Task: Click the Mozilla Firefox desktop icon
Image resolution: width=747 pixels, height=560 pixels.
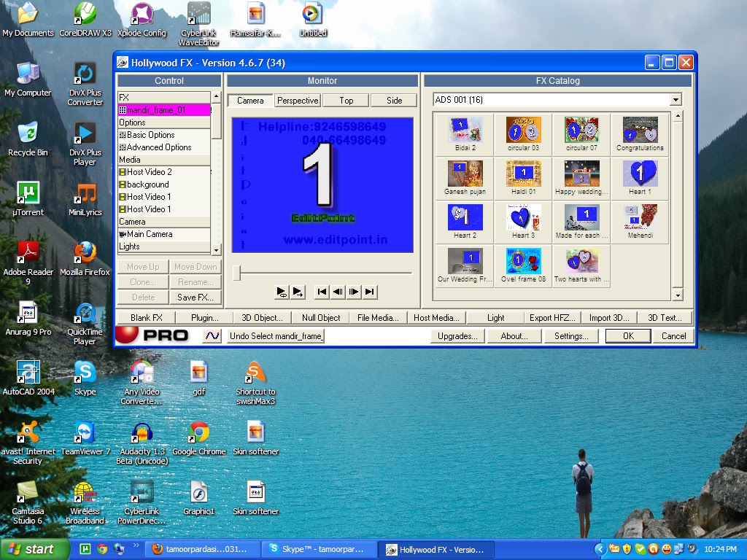Action: 85,259
